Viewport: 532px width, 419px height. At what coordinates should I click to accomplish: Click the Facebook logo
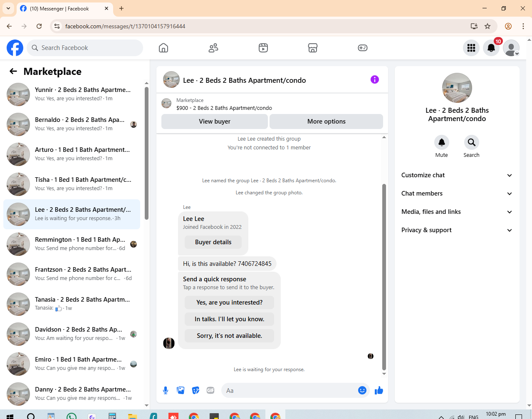coord(15,48)
